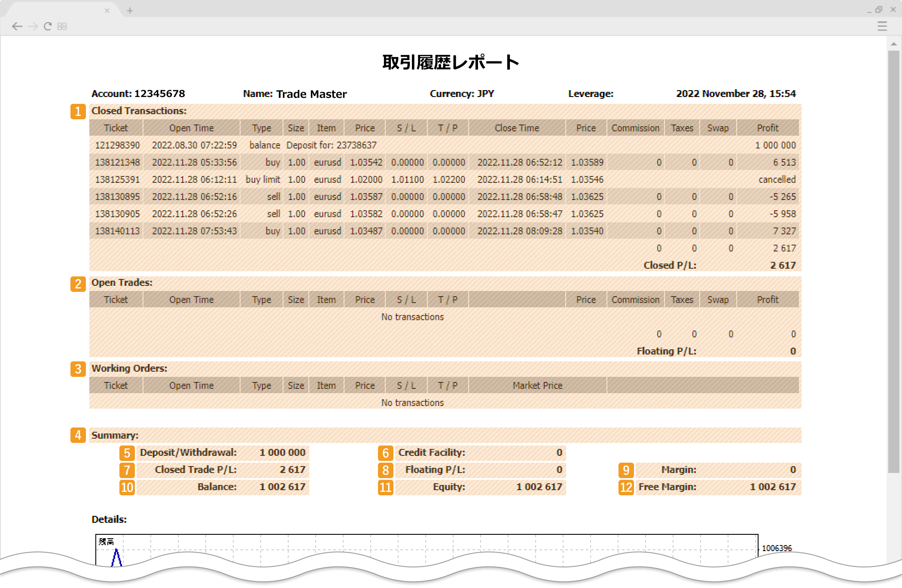The height and width of the screenshot is (588, 902).
Task: Click Closed Trade P/L: label
Action: 196,470
